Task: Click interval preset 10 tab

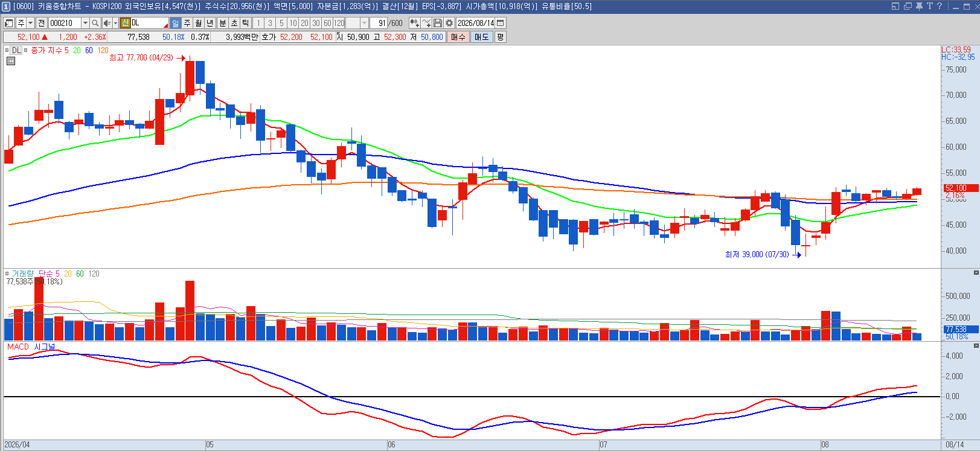Action: (293, 23)
